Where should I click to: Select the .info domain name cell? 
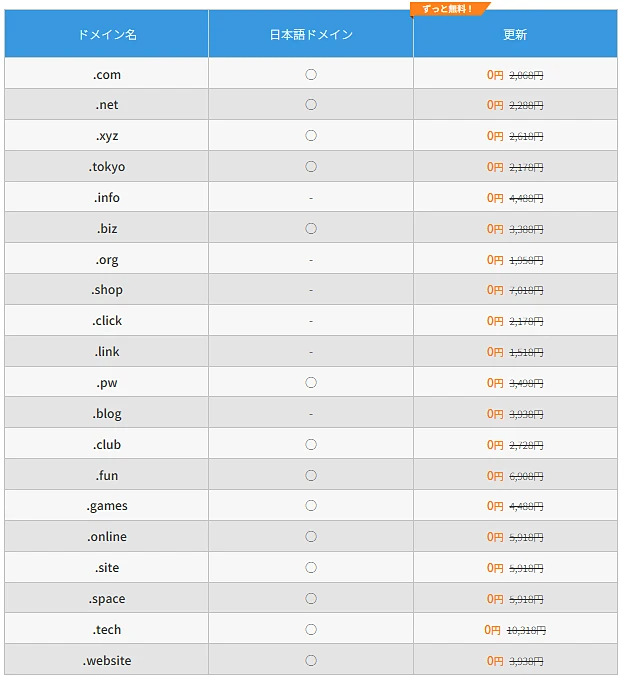pyautogui.click(x=106, y=198)
